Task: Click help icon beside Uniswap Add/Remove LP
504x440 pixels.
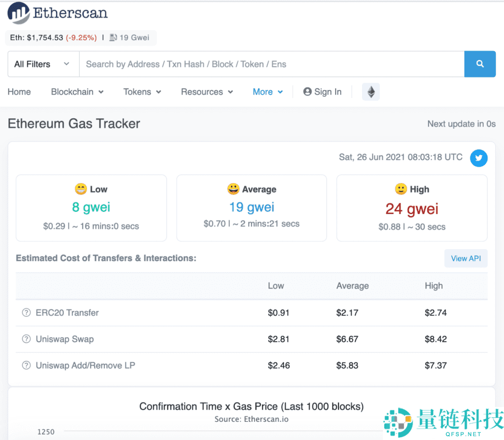Action: [26, 366]
